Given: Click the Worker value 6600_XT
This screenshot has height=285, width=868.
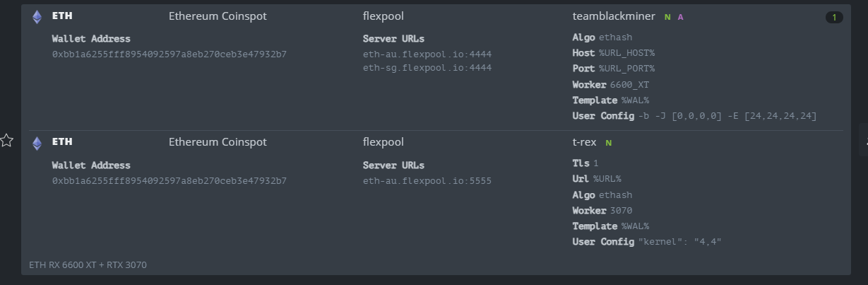Looking at the screenshot, I should [x=629, y=85].
